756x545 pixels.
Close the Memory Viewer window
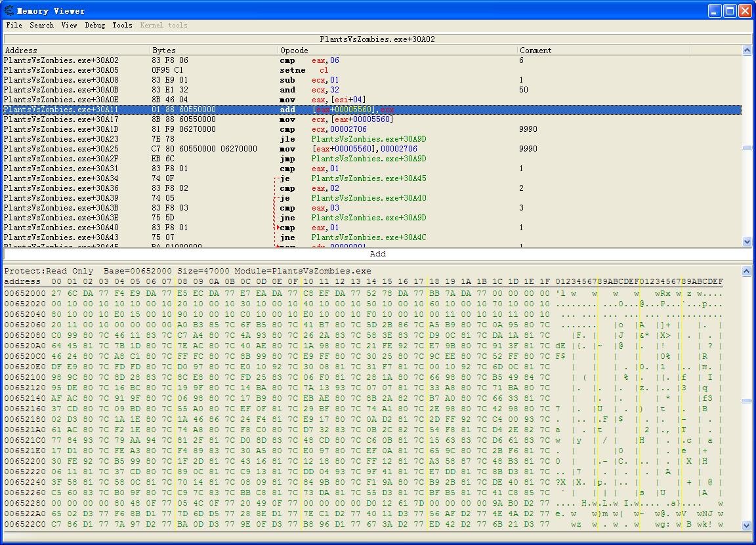tap(745, 10)
